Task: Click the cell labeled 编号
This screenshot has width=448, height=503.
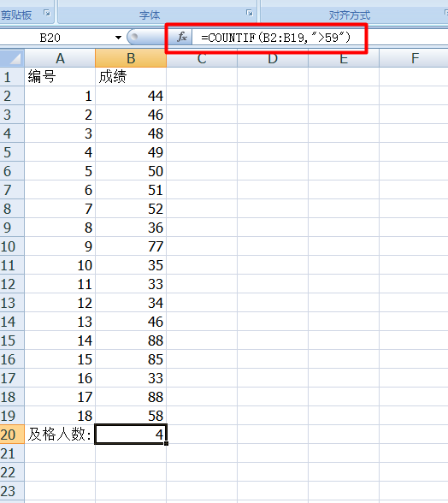Action: click(60, 77)
